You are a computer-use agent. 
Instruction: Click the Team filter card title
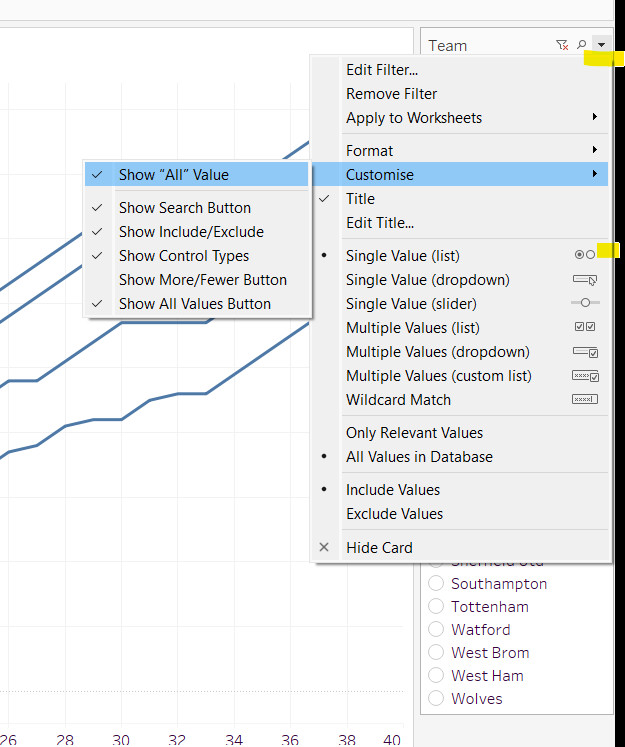click(x=447, y=46)
